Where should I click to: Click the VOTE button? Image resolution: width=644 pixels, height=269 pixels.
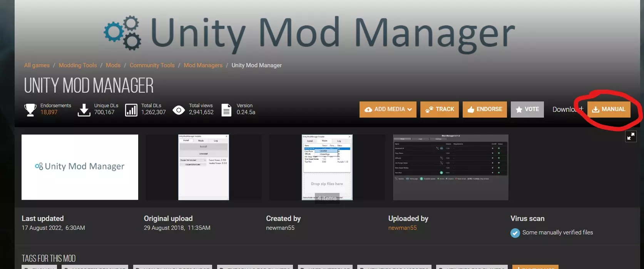tap(527, 109)
